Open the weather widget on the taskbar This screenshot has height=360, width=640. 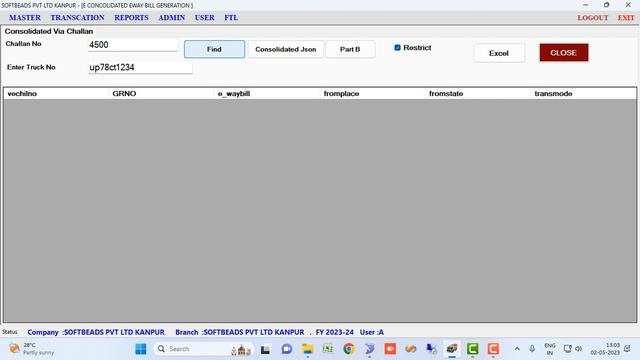[x=32, y=349]
